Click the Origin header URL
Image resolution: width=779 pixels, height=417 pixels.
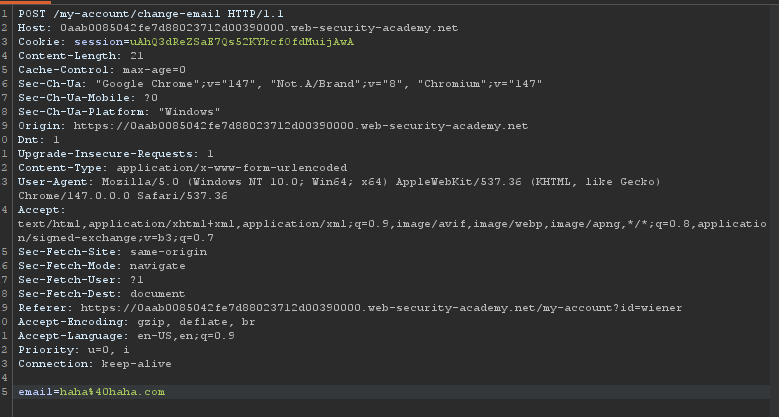click(x=301, y=126)
